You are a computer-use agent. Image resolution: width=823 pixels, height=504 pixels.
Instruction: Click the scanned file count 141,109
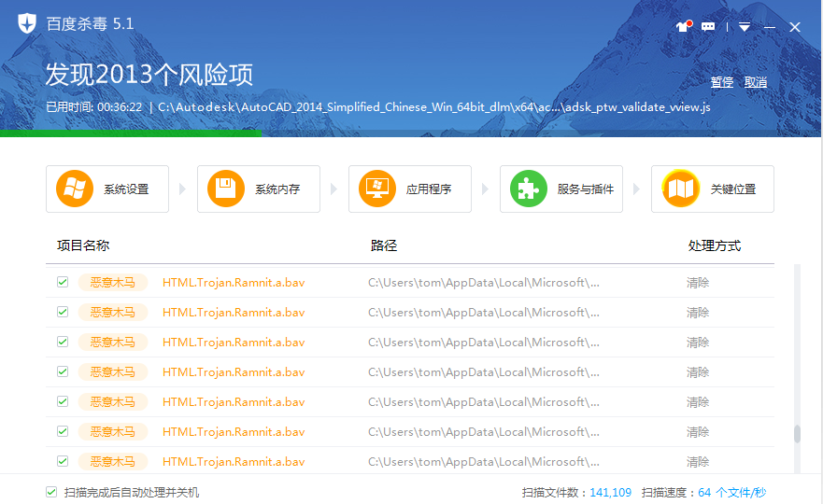pos(610,493)
